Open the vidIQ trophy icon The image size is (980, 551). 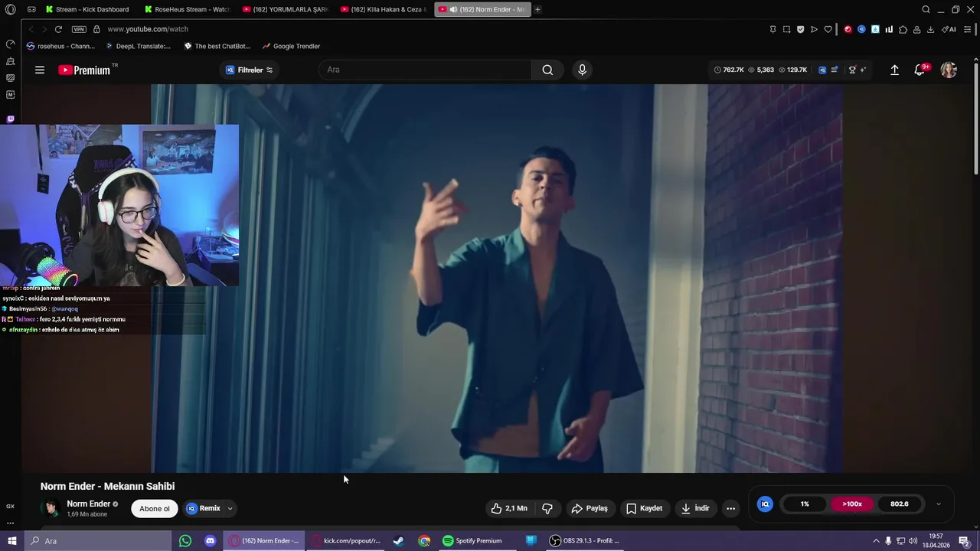852,70
